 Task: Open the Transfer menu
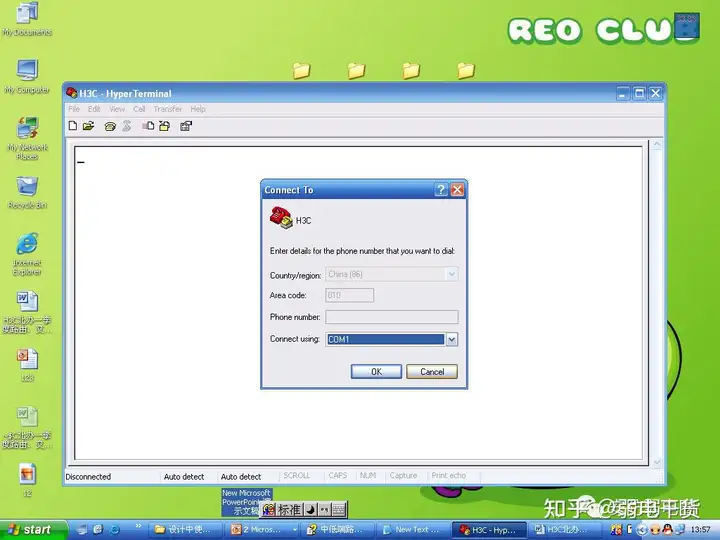coord(168,109)
